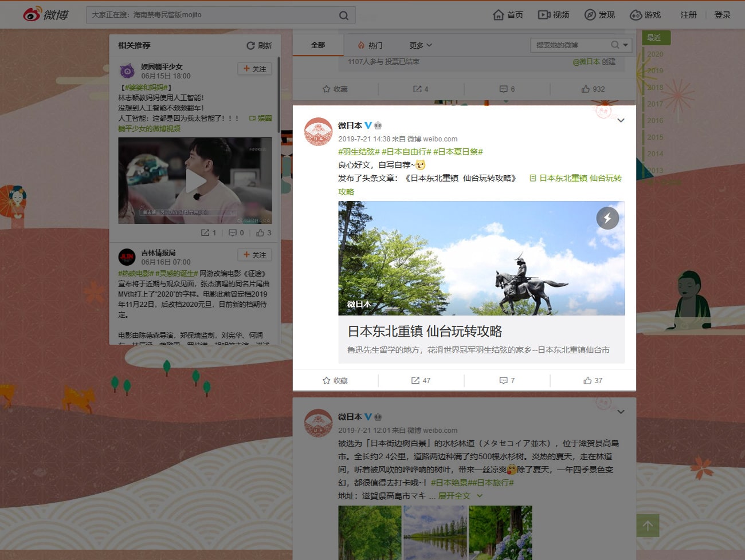
Task: Open first tree-lined road photo
Action: (370, 533)
